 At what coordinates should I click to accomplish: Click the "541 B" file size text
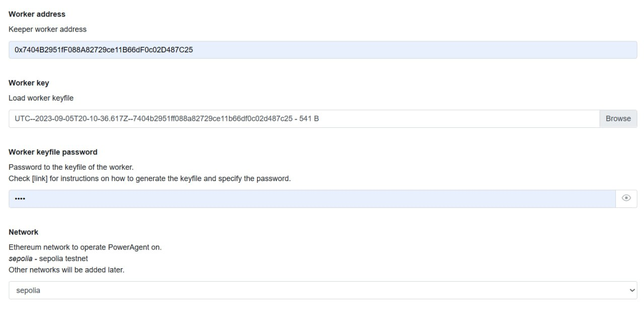[x=309, y=119]
